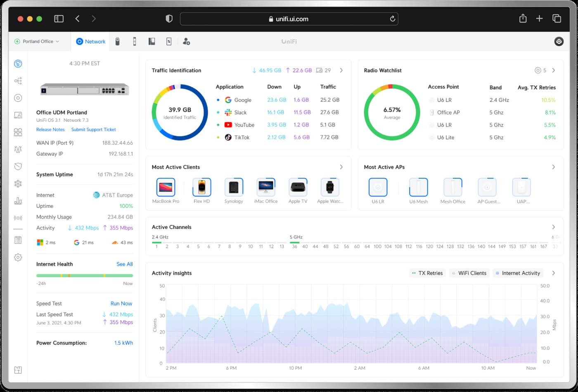Open the Dashboard icon in the sidebar
The image size is (578, 392).
click(18, 64)
